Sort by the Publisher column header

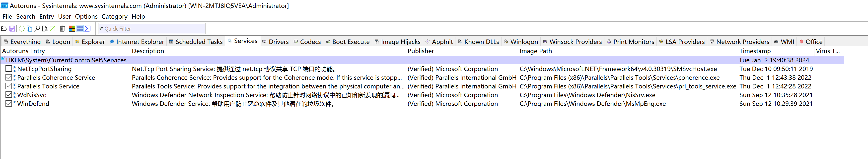(421, 51)
